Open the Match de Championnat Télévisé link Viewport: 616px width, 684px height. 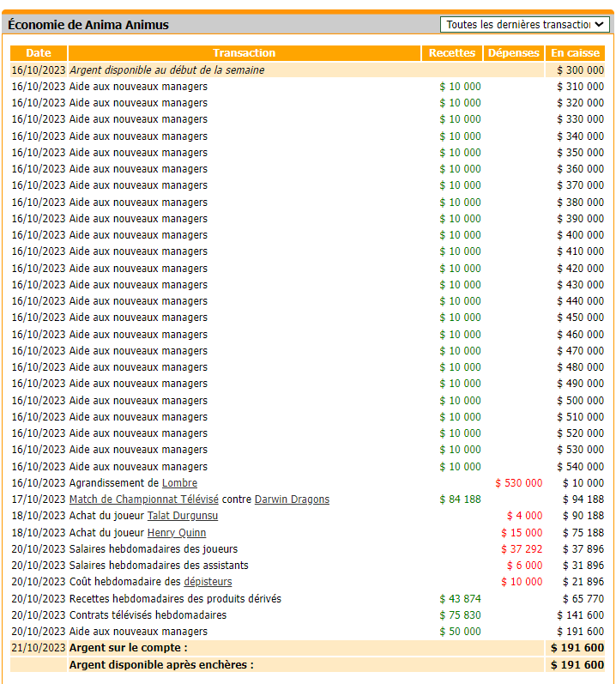click(144, 499)
